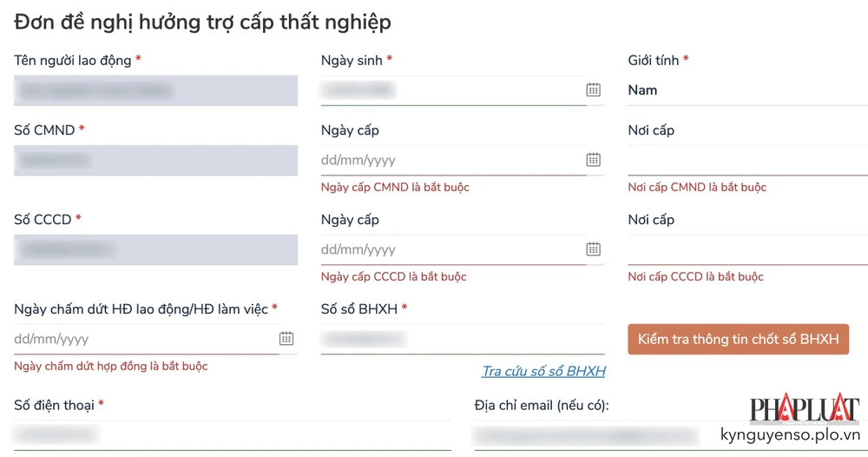Open calendar icon for CMND Ngày cấp
868x457 pixels.
(593, 160)
